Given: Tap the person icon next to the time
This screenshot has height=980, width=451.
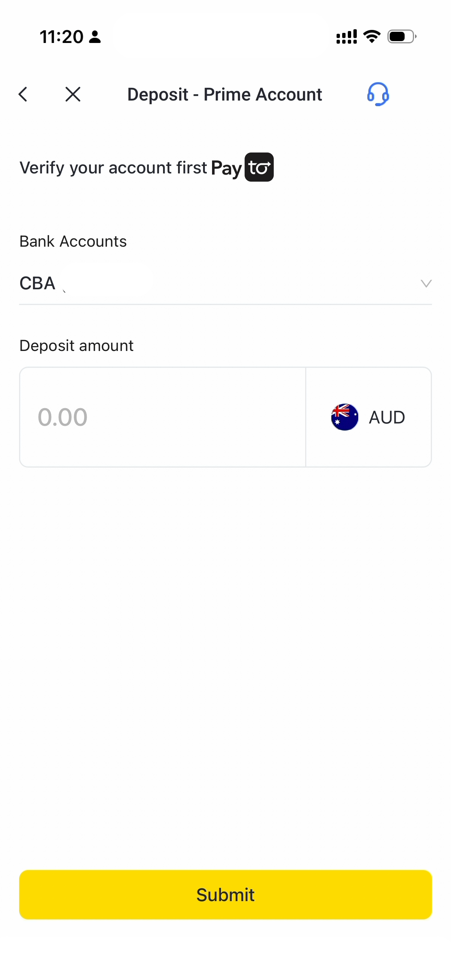Looking at the screenshot, I should click(x=95, y=37).
